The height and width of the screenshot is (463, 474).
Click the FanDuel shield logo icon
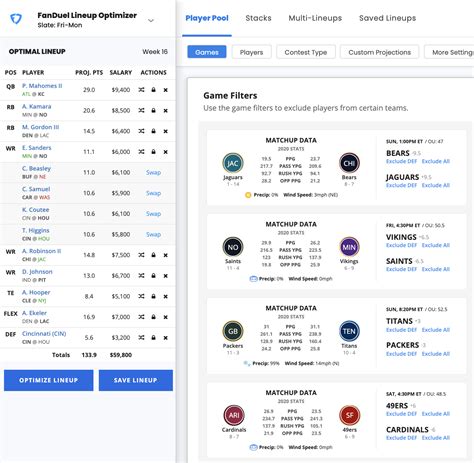point(16,19)
